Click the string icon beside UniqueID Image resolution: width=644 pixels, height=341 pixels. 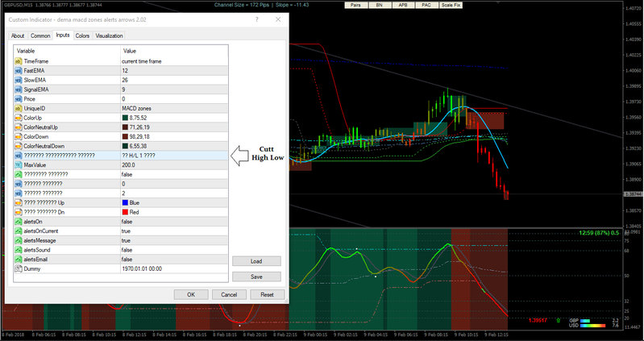18,109
